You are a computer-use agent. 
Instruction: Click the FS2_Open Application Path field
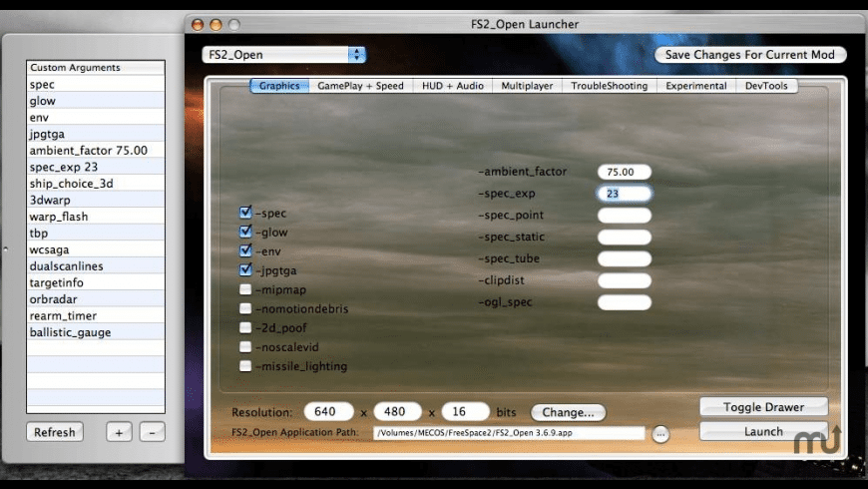click(x=509, y=433)
